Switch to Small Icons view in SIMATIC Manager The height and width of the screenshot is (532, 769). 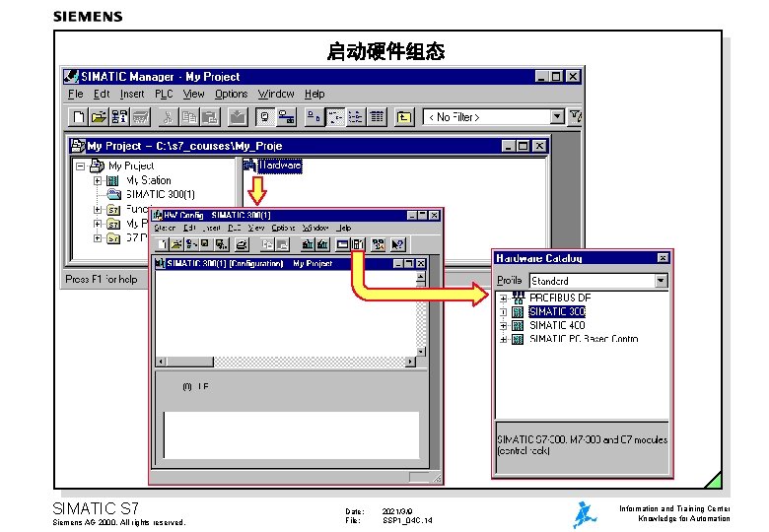[x=335, y=117]
